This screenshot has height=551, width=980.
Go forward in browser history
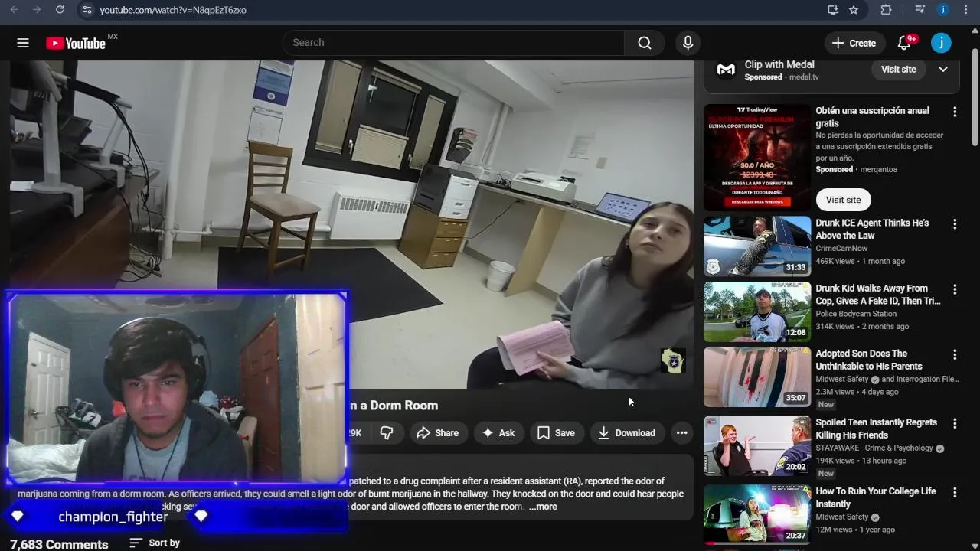click(36, 10)
